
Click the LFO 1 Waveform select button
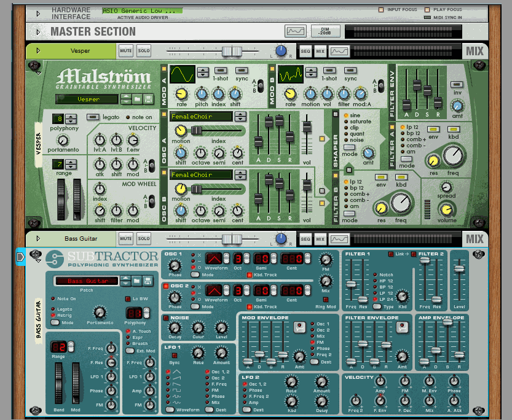pos(170,410)
